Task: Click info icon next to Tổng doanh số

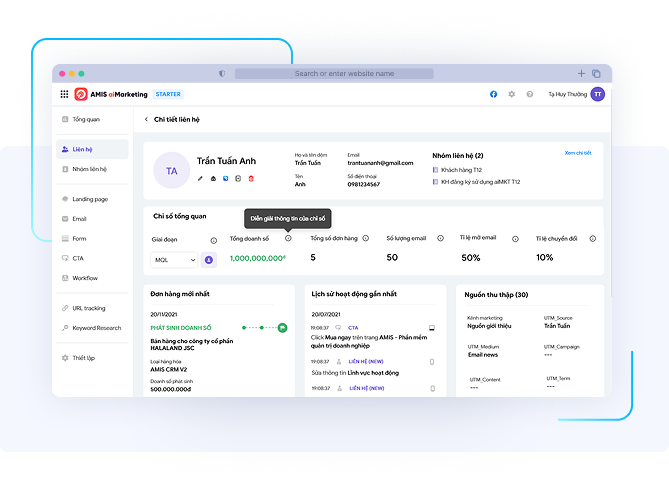Action: [x=288, y=239]
